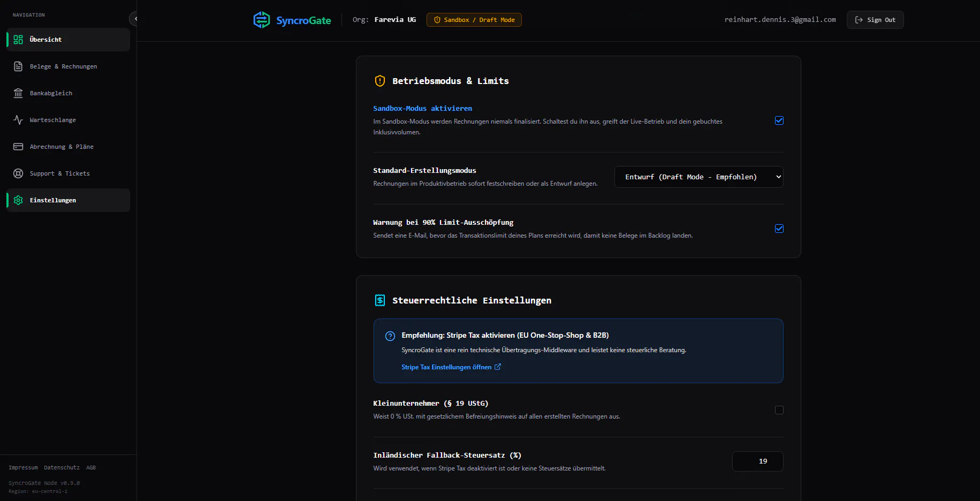Click the account email reinhart.dennis.3@gmail.com
This screenshot has width=980, height=501.
tap(780, 20)
